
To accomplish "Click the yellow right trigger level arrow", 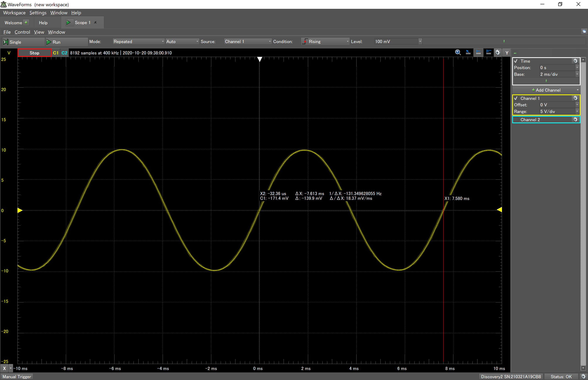I will click(499, 210).
